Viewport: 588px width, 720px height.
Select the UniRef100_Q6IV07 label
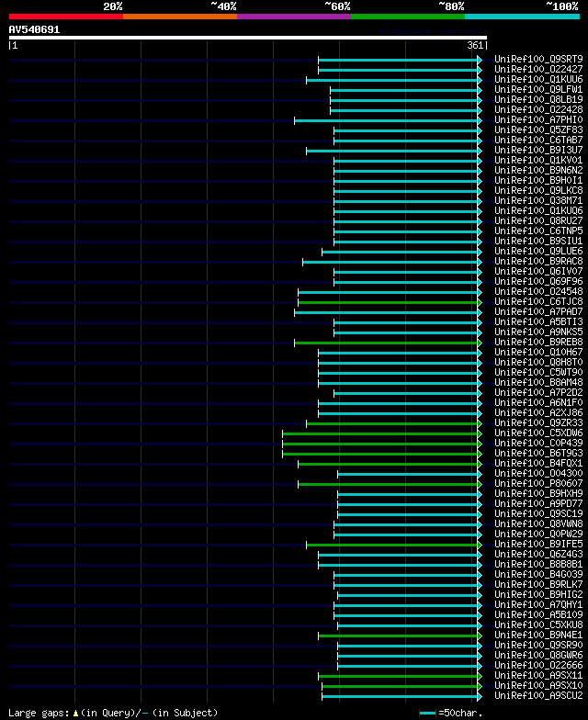click(x=538, y=272)
